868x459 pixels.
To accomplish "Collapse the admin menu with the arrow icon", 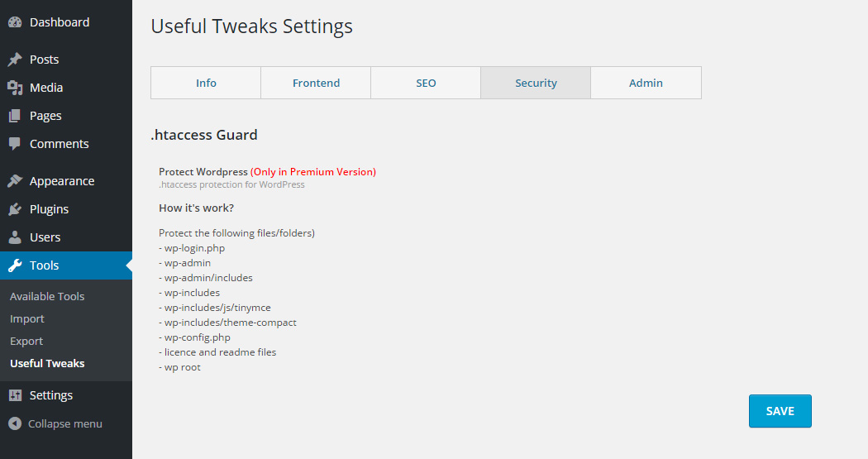I will [x=15, y=423].
